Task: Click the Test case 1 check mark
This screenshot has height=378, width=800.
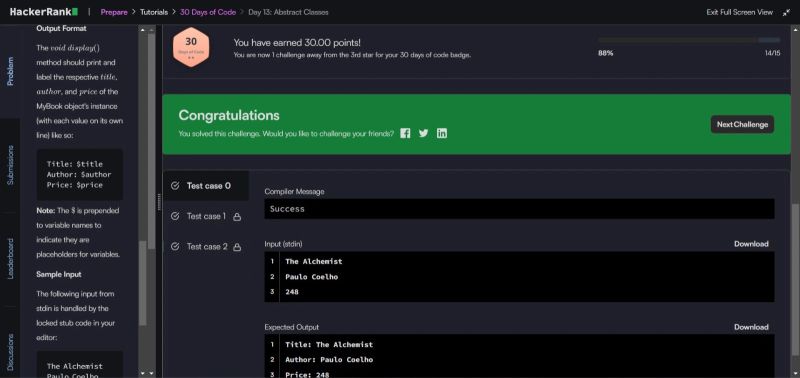Action: pos(175,216)
